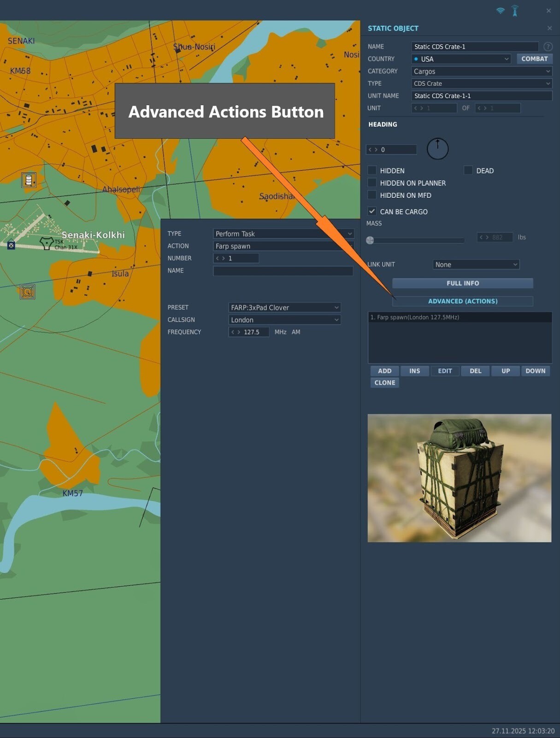Click the KM57 grid label on map
Image resolution: width=560 pixels, height=738 pixels.
coord(73,493)
